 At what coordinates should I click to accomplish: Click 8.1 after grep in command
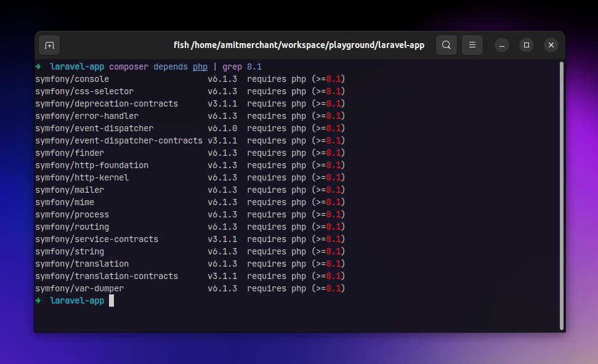tap(254, 67)
